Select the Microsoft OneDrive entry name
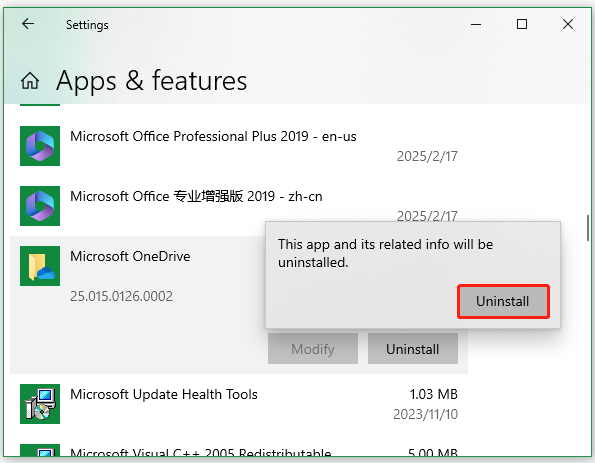Screen dimensions: 595x463 coord(130,256)
